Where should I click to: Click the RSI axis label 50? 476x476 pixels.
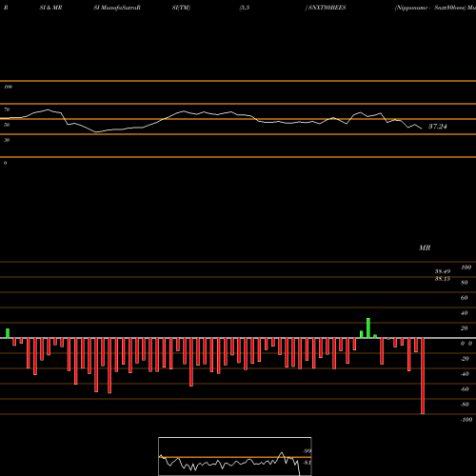[x=7, y=125]
